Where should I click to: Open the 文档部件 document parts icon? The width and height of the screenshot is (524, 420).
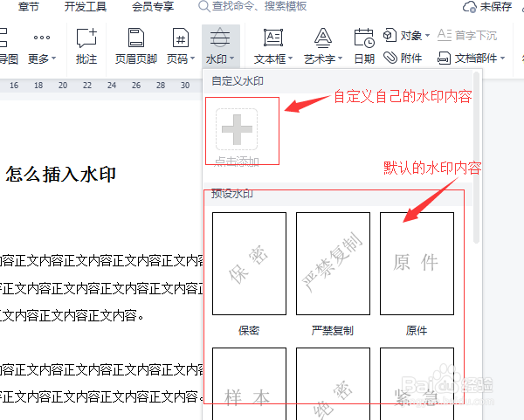(x=444, y=59)
